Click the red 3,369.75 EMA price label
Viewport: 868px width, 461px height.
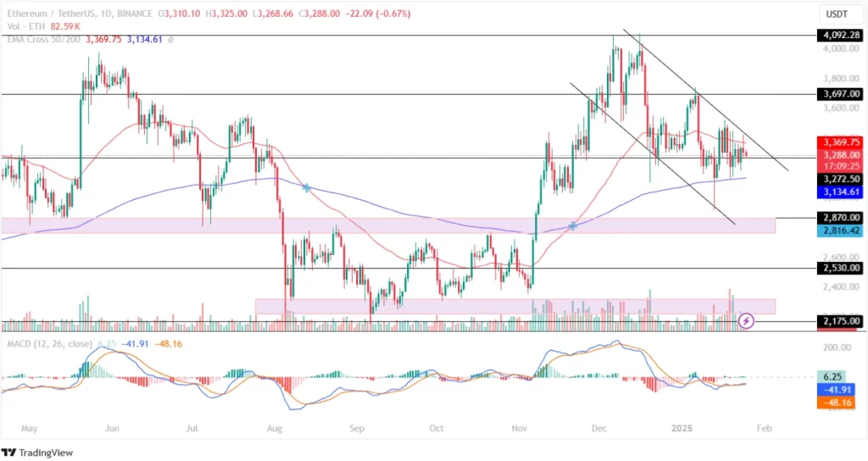pyautogui.click(x=838, y=143)
